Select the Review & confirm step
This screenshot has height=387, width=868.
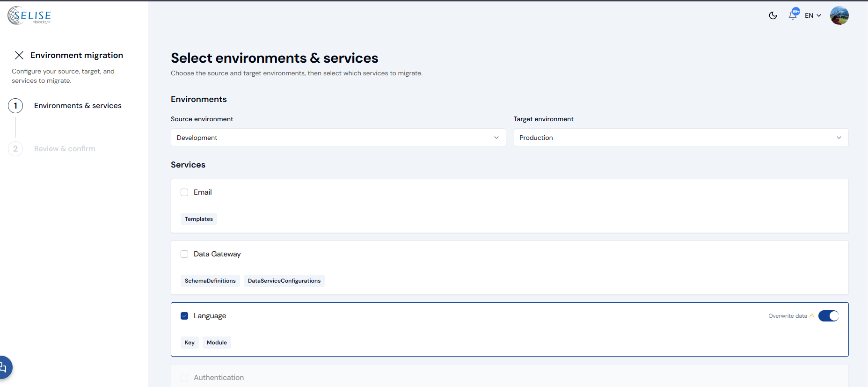tap(65, 149)
